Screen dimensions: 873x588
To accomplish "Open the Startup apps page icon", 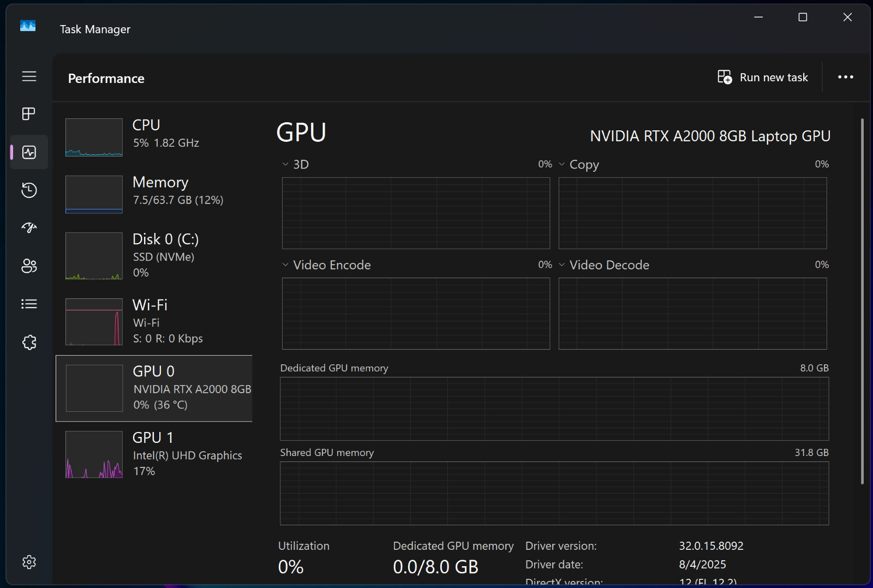I will [x=29, y=228].
